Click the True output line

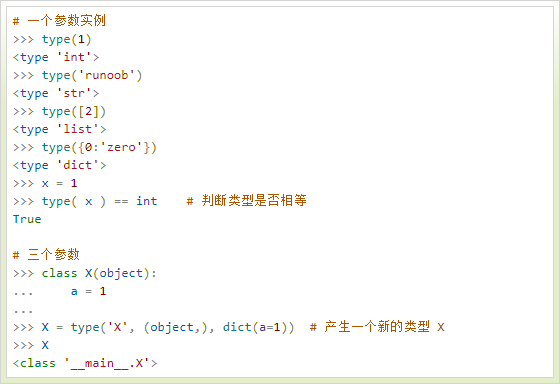[x=27, y=219]
